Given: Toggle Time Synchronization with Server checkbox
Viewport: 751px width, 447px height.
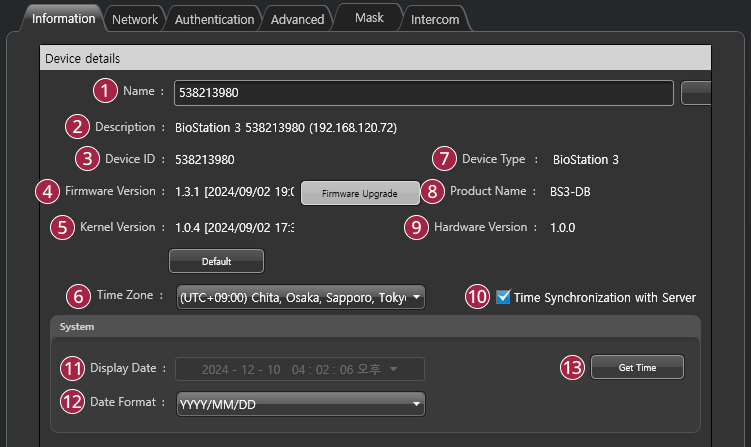Looking at the screenshot, I should [x=504, y=297].
